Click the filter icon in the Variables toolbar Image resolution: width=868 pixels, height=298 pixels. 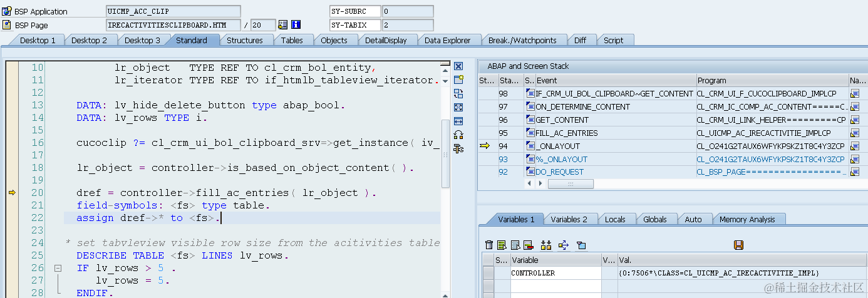[x=581, y=245]
